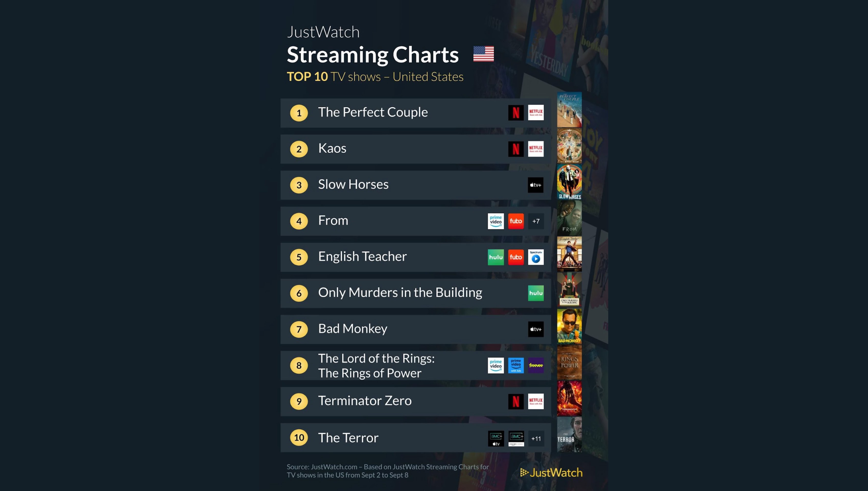Click Netflix N icon for The Perfect Couple
This screenshot has width=868, height=491.
click(x=515, y=113)
